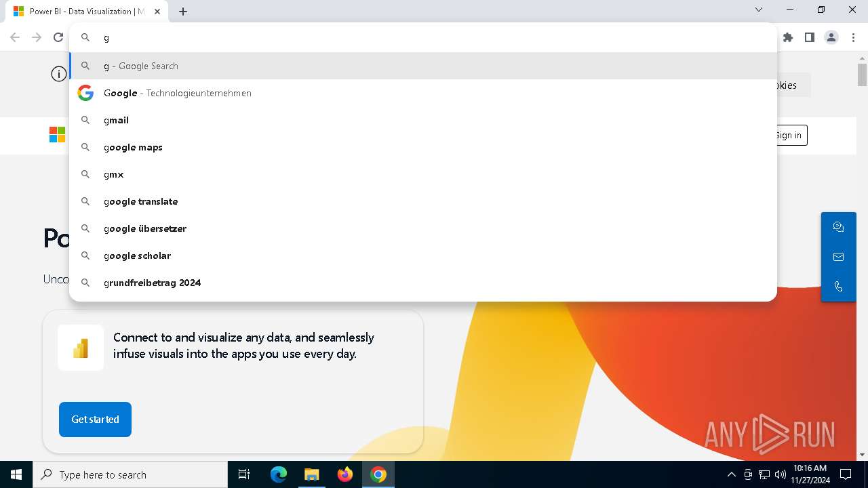868x488 pixels.
Task: Click the Sign in button
Action: click(791, 135)
